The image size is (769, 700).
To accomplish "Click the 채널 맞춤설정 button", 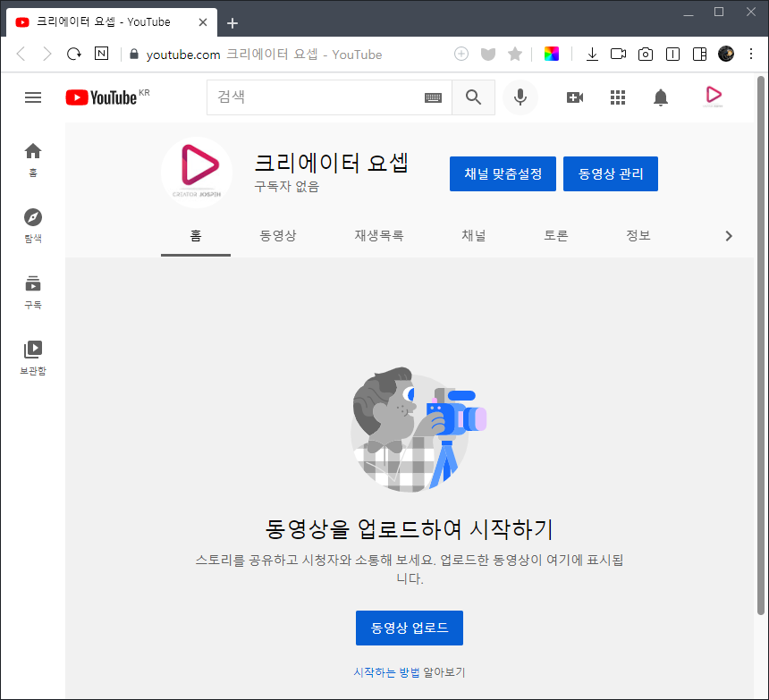I will click(x=503, y=174).
